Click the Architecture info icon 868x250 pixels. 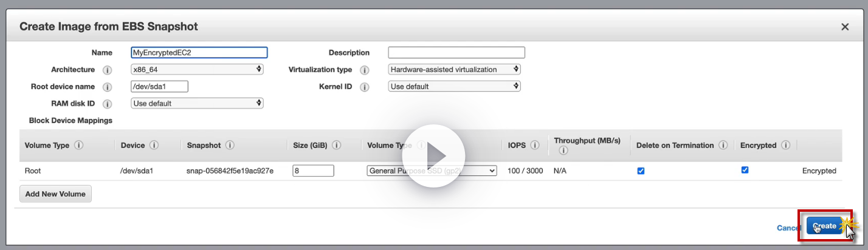pyautogui.click(x=107, y=70)
